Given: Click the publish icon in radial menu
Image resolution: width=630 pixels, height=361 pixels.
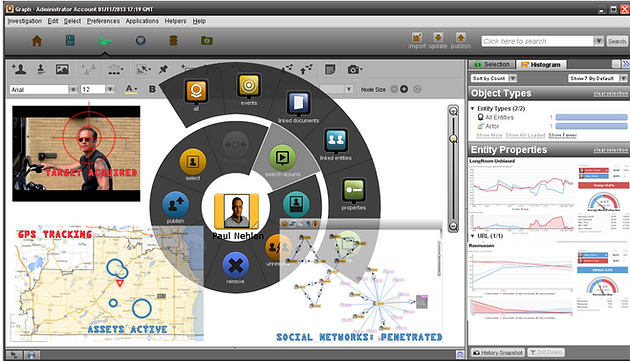Looking at the screenshot, I should click(176, 205).
